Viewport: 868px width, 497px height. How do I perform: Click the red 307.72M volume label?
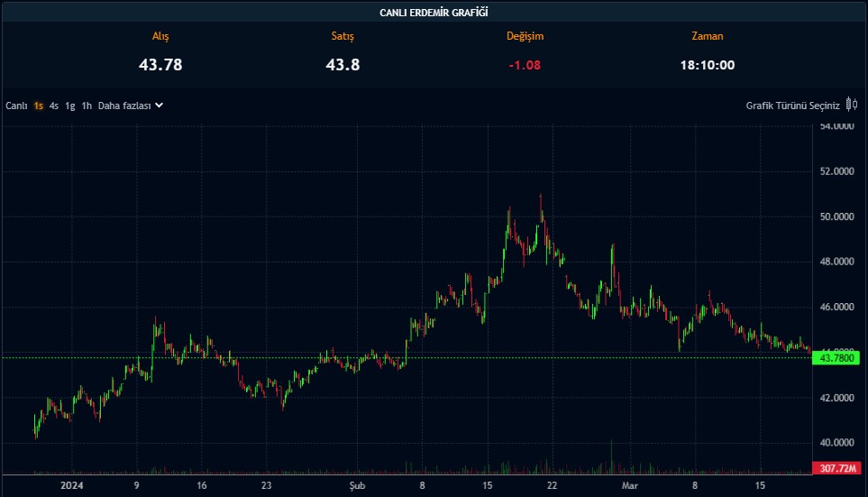[x=835, y=468]
